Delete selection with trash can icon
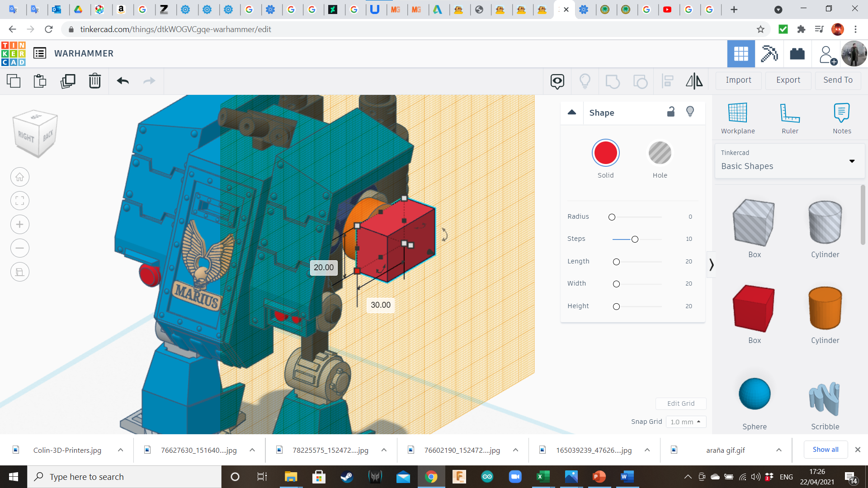The height and width of the screenshot is (488, 868). pos(95,81)
